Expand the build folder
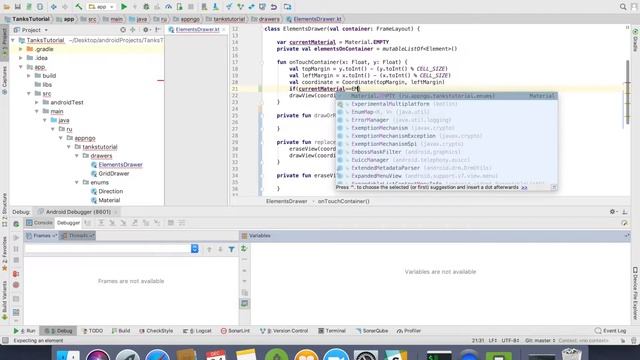 click(x=29, y=76)
